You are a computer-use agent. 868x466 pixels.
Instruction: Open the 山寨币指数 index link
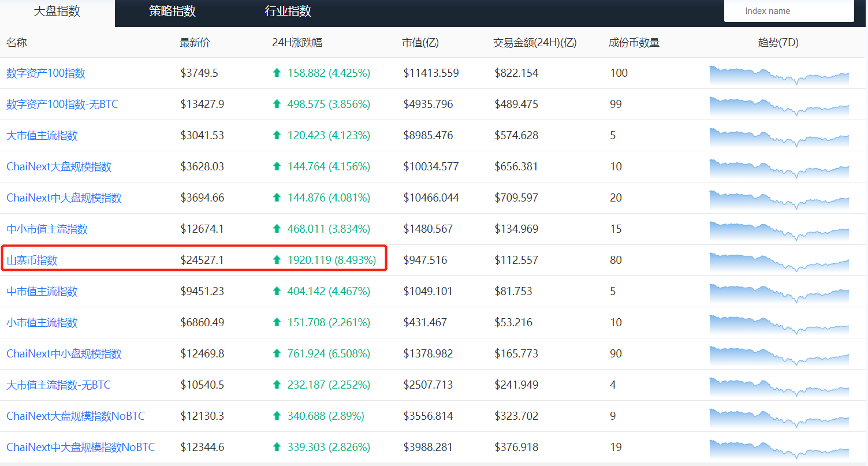(32, 260)
